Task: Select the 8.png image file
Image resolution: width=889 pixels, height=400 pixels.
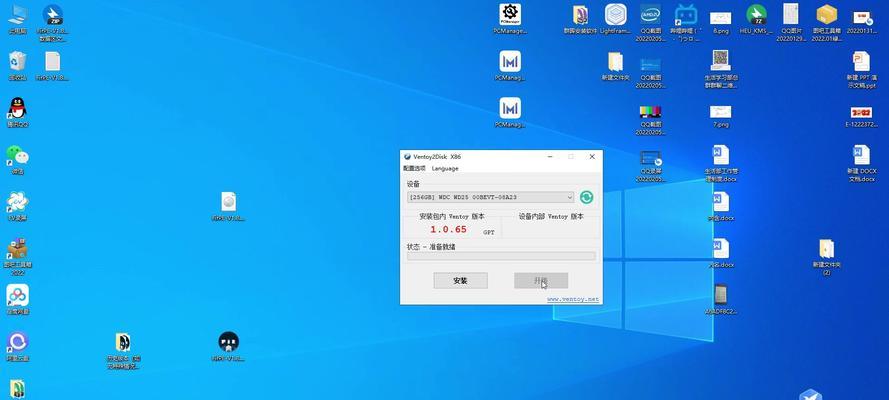Action: click(721, 20)
